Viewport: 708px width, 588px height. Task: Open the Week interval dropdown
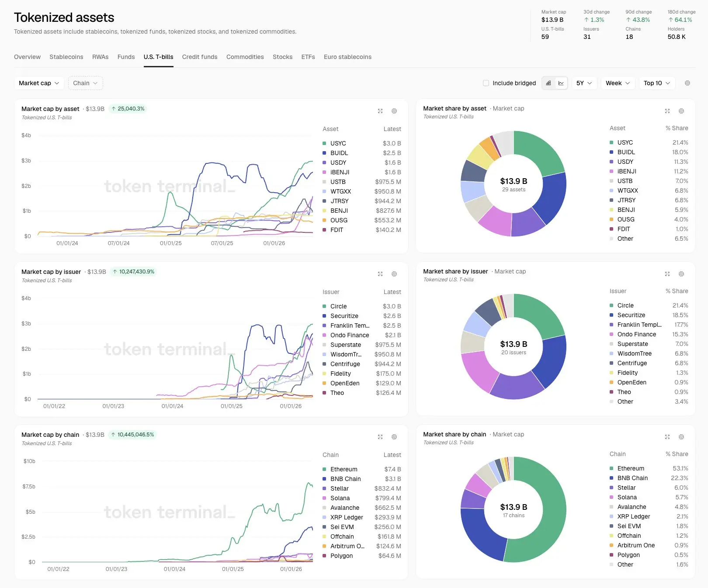click(x=618, y=83)
